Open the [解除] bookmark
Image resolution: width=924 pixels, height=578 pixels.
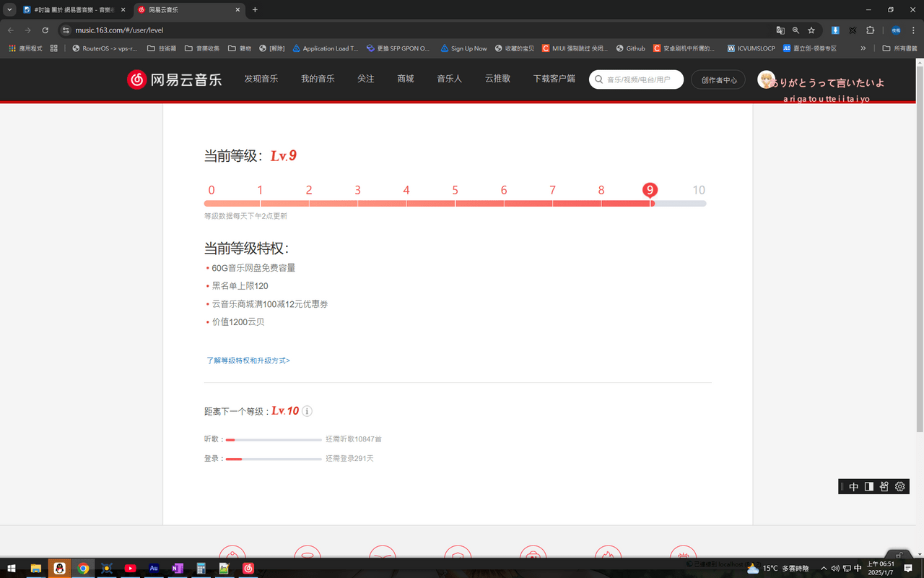272,48
